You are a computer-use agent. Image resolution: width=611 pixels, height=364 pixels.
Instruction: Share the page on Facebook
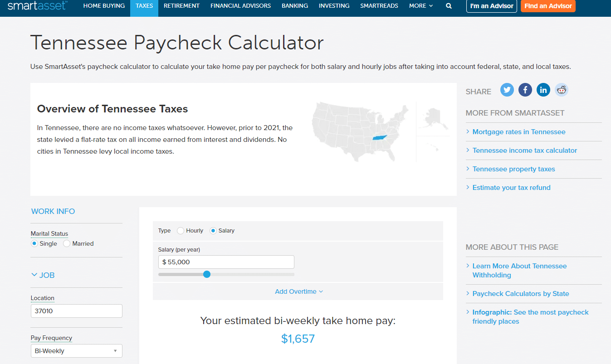525,90
